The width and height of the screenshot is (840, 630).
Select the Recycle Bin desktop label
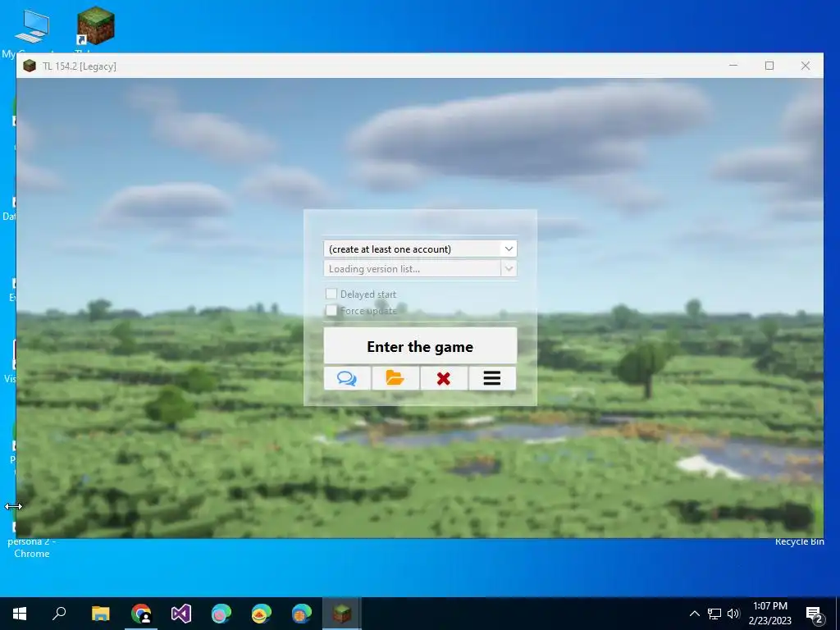coord(799,541)
